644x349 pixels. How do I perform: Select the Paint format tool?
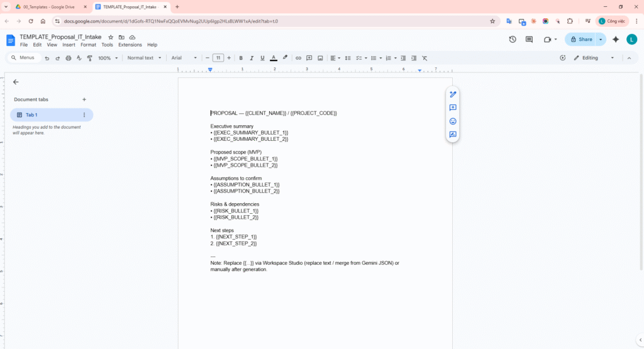89,58
